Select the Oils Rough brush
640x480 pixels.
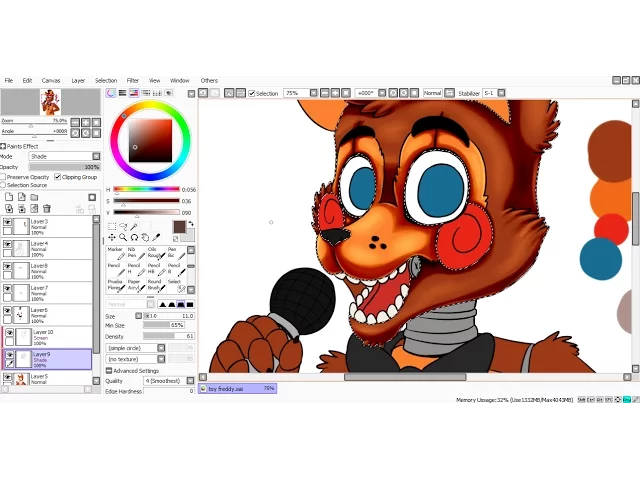(x=156, y=253)
